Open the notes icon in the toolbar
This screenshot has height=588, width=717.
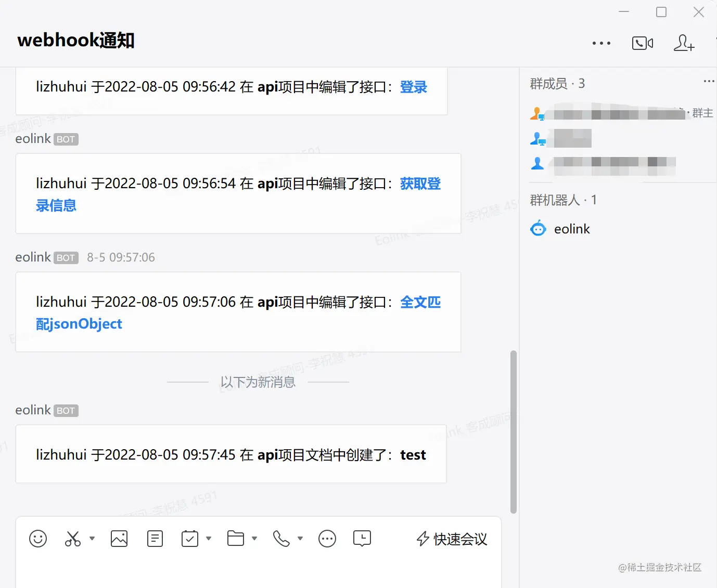point(155,539)
